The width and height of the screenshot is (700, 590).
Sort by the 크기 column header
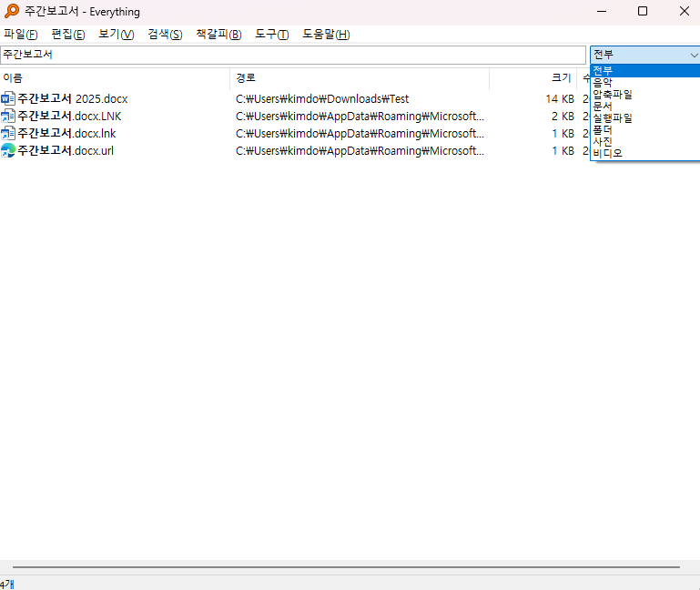click(533, 78)
